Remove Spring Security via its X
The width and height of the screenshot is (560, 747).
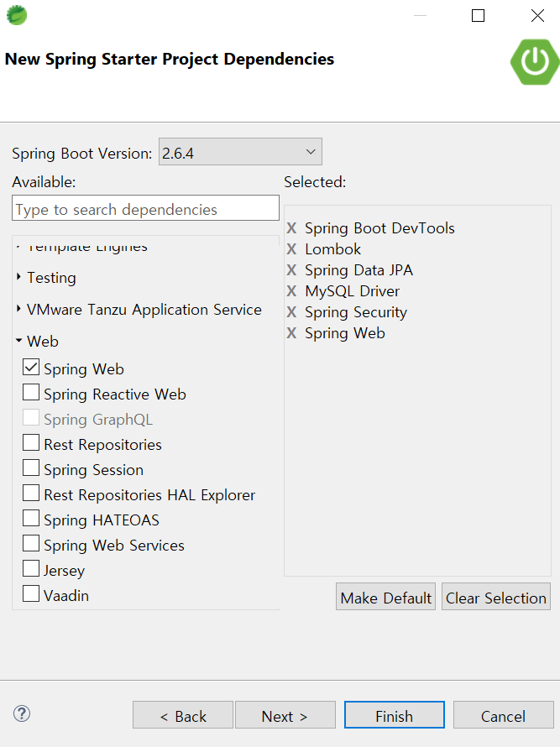[291, 312]
